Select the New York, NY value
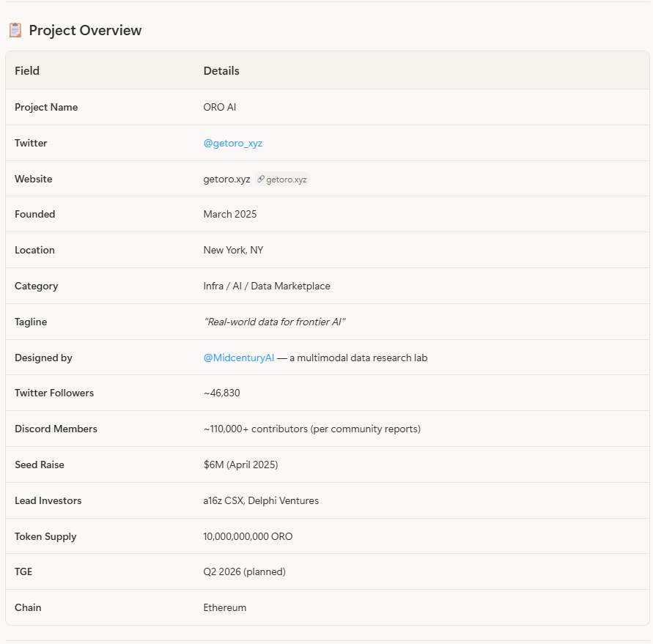 [x=233, y=250]
